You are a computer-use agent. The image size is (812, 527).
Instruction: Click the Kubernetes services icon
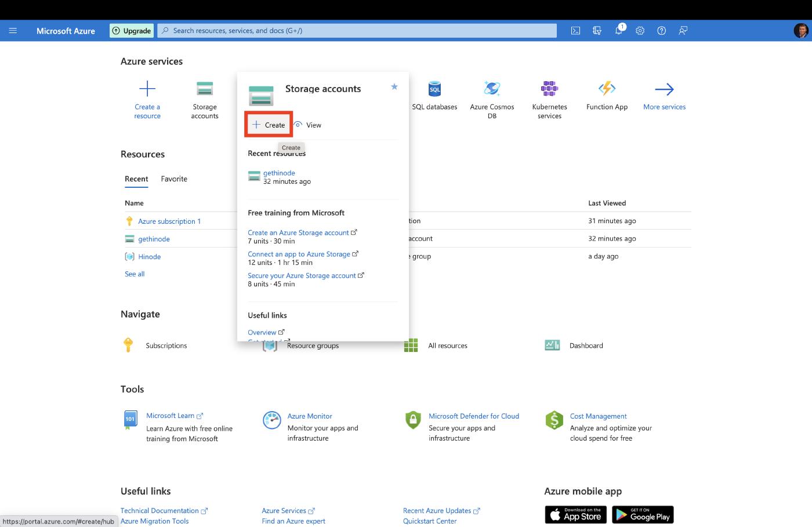(x=549, y=89)
